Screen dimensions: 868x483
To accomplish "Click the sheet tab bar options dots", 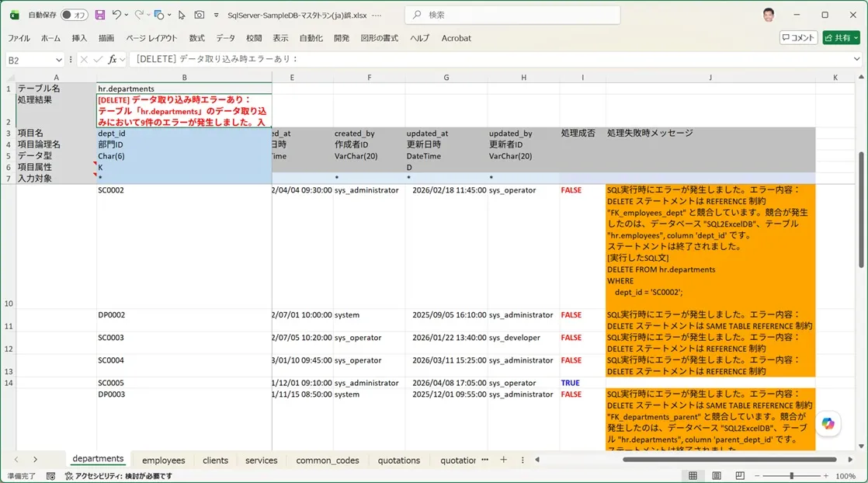I will pos(522,460).
